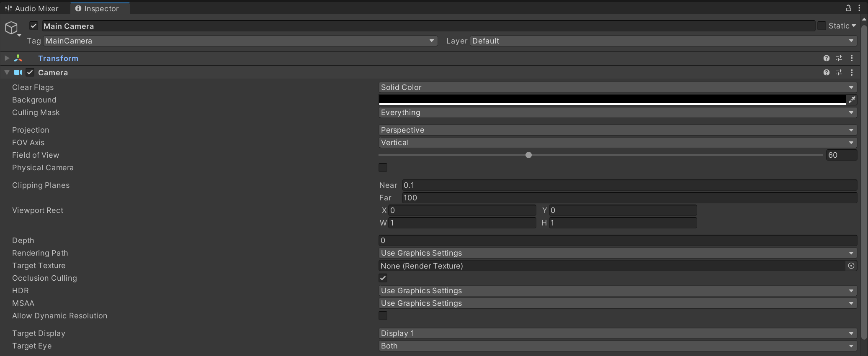
Task: Click Viewport Rect H field
Action: click(623, 223)
